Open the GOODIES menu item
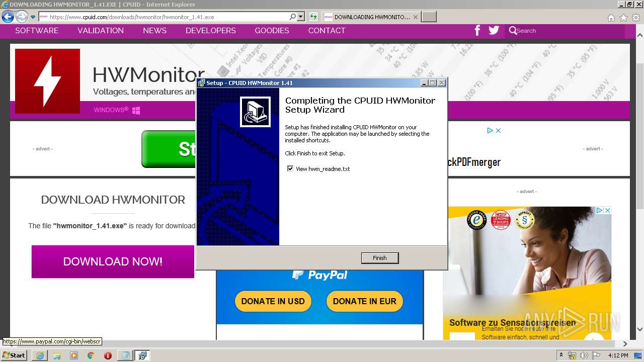 pyautogui.click(x=272, y=31)
